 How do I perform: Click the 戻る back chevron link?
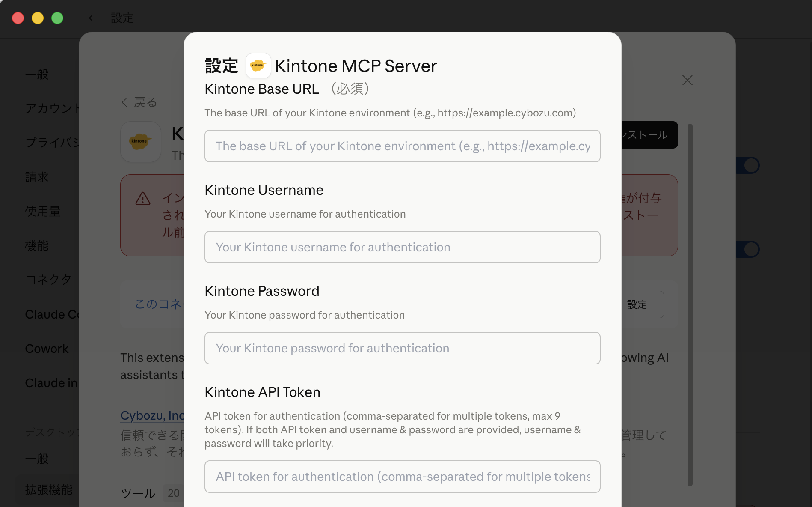point(139,102)
